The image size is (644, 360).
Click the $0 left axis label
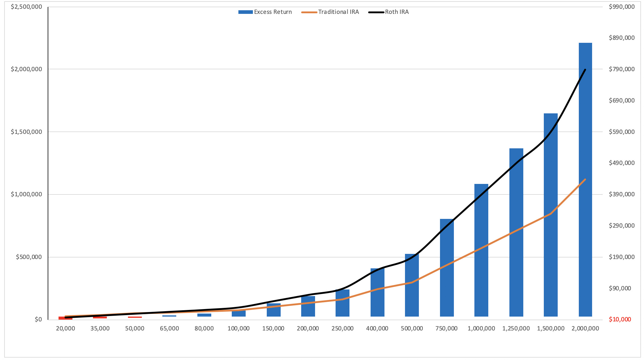point(38,319)
